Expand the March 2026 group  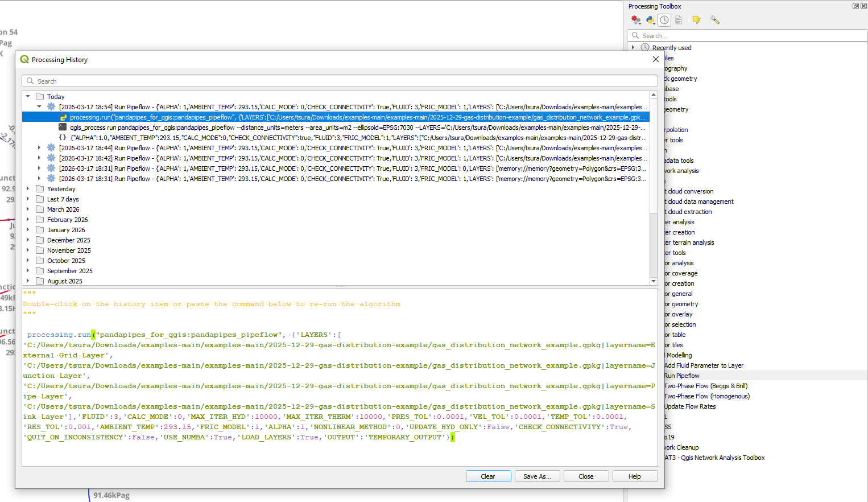pos(28,209)
